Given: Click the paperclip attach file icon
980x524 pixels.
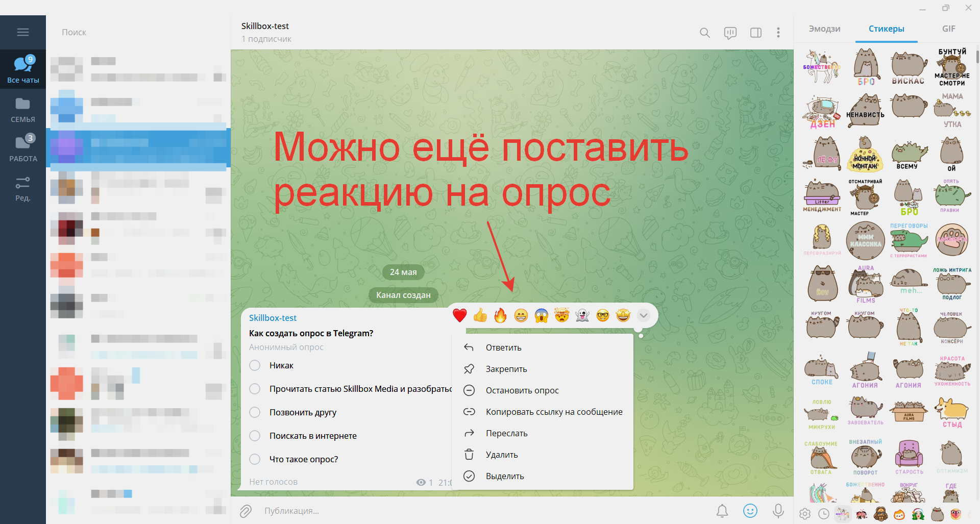Looking at the screenshot, I should pyautogui.click(x=246, y=511).
